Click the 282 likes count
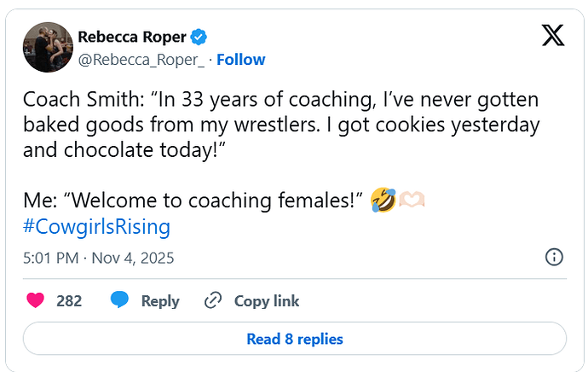 (x=69, y=301)
